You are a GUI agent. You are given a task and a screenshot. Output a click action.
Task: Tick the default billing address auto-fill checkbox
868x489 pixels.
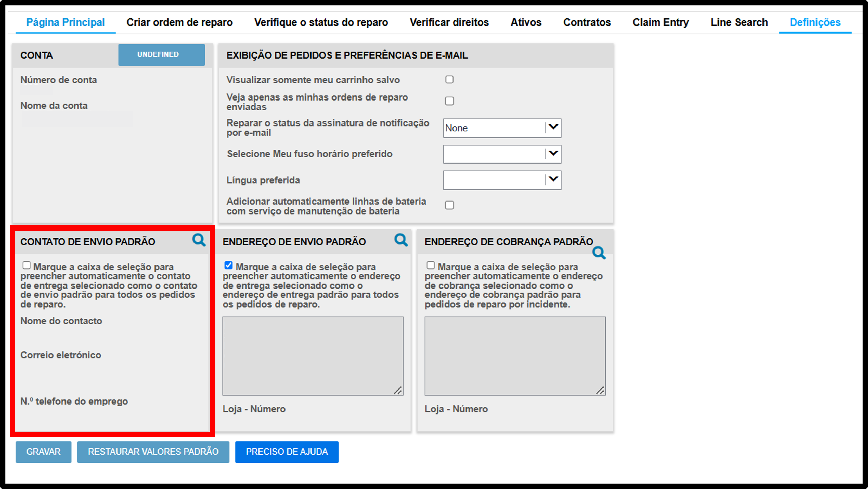(431, 265)
